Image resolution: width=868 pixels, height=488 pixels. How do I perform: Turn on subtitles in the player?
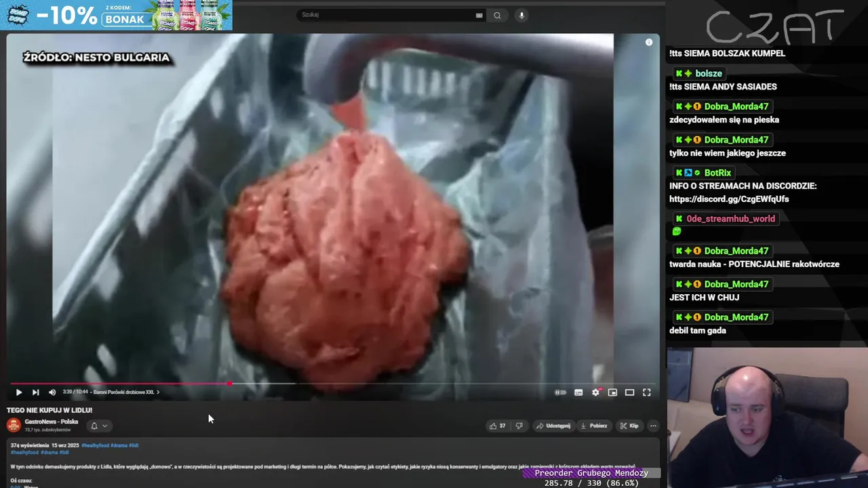coord(578,392)
